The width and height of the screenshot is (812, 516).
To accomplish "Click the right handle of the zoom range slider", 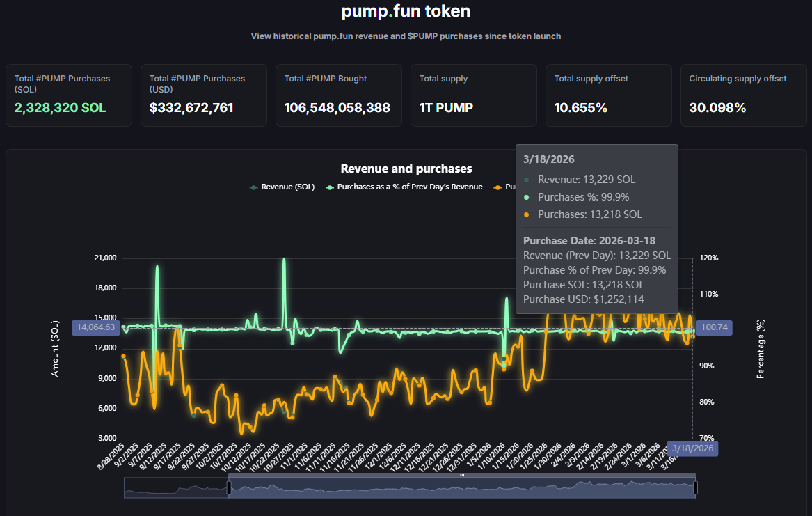I will (694, 488).
